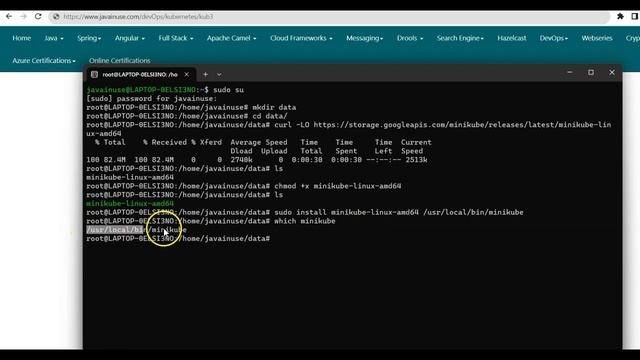Click the terminal tab's shell icon
640x360 pixels.
[94, 74]
